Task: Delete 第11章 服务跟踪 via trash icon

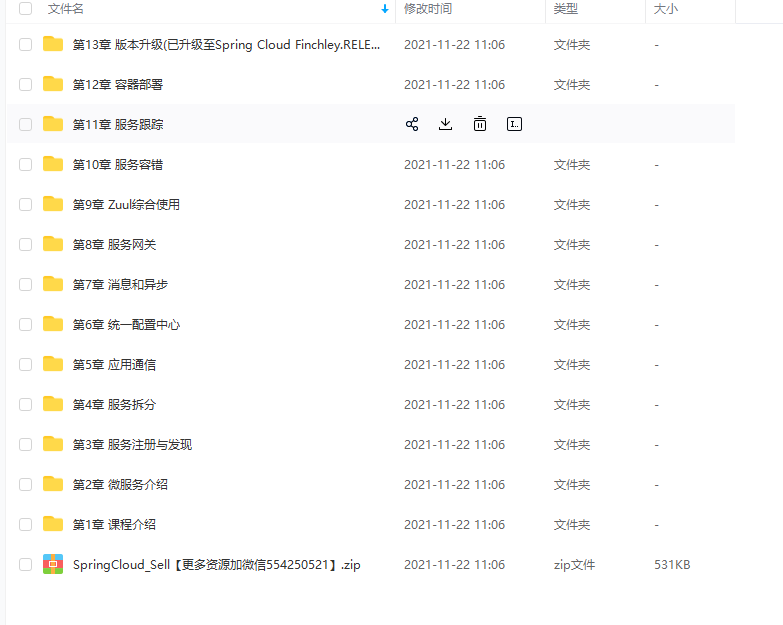Action: coord(480,124)
